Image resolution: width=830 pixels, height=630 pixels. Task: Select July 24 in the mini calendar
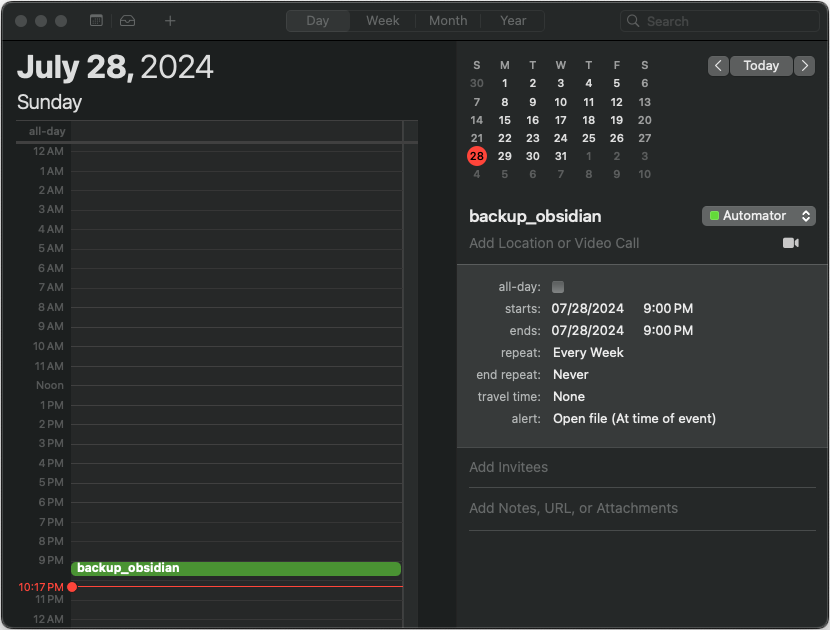(561, 138)
